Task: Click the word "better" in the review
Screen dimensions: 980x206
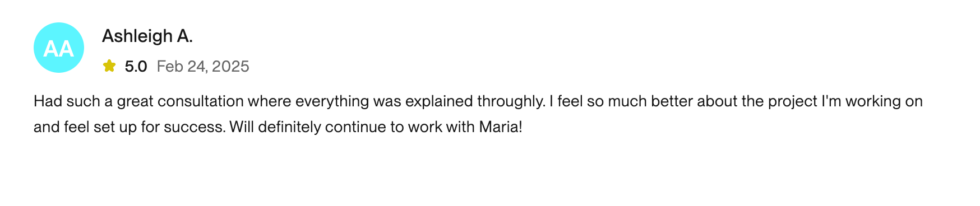Action: (x=671, y=101)
